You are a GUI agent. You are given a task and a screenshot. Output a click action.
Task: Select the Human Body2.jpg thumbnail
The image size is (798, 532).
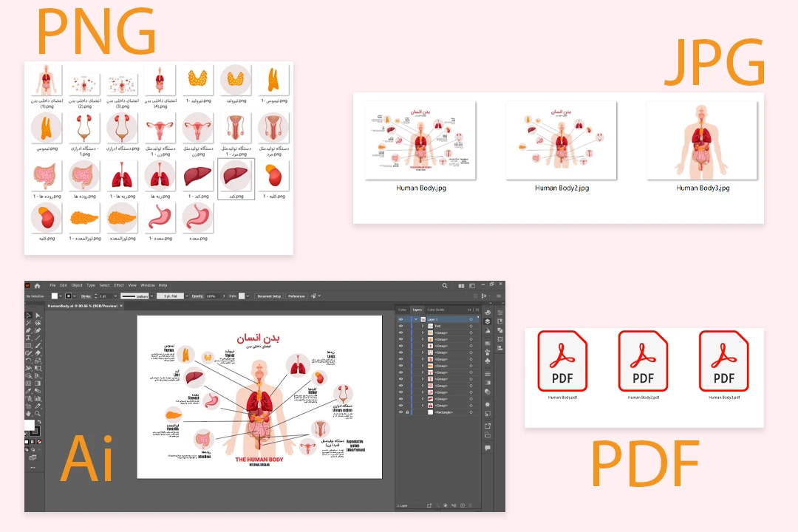point(562,140)
